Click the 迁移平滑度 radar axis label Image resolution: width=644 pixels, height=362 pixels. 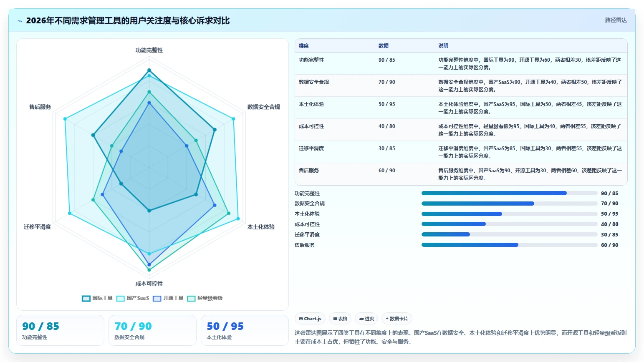(x=37, y=227)
